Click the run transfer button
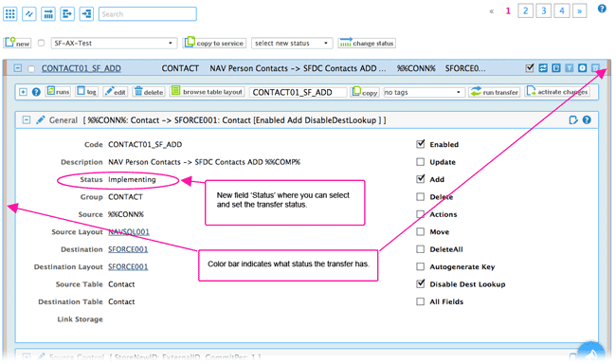This screenshot has height=364, width=616. pyautogui.click(x=495, y=92)
